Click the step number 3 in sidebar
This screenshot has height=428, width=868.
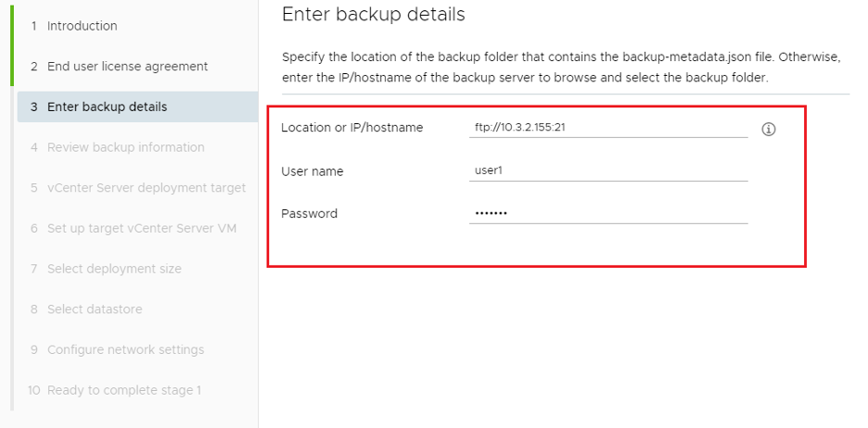coord(33,107)
